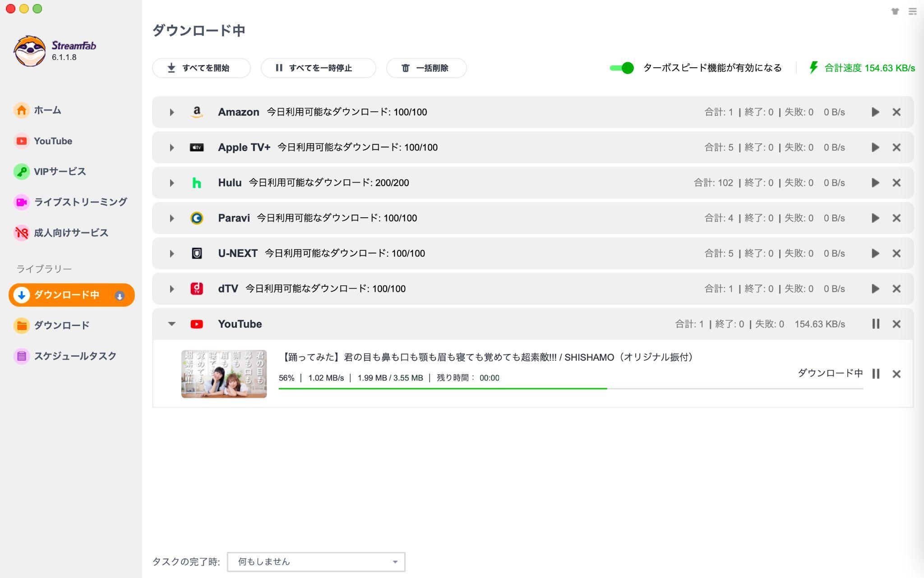This screenshot has height=578, width=924.
Task: Open the skin/theme shirt icon
Action: click(x=895, y=11)
